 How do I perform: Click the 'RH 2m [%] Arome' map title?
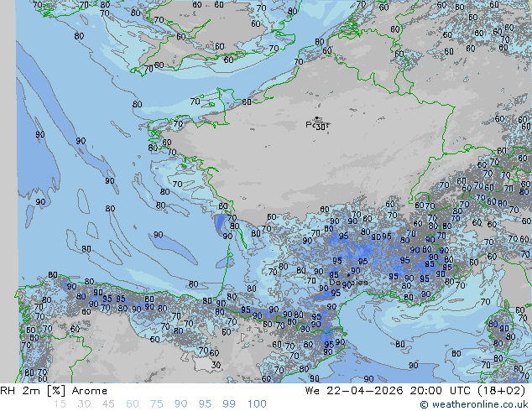[x=54, y=391]
